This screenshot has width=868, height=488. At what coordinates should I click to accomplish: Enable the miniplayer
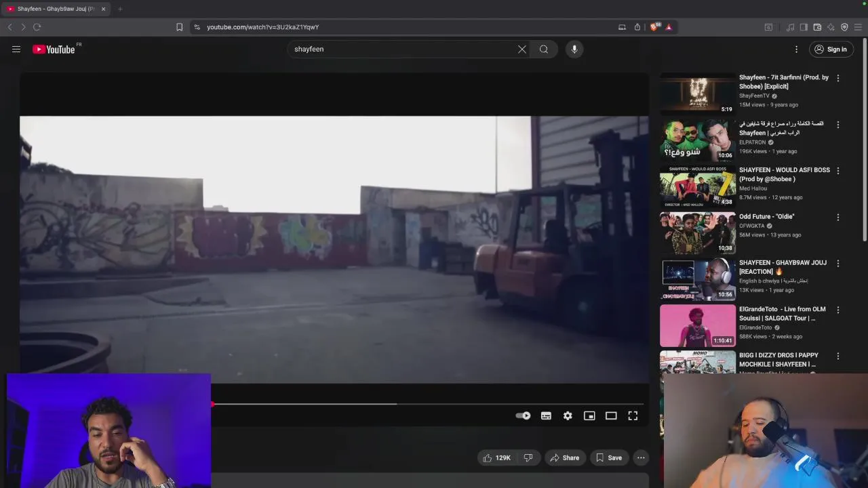pyautogui.click(x=589, y=415)
